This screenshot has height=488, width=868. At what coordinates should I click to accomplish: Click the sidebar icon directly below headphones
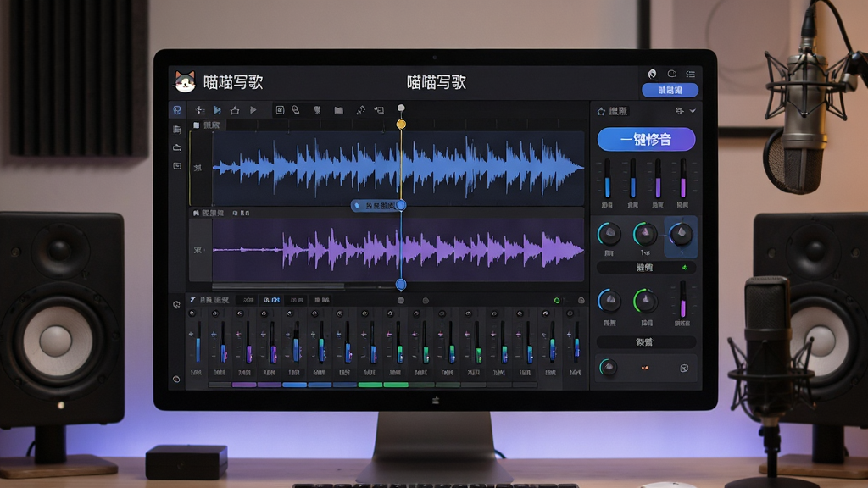point(176,129)
